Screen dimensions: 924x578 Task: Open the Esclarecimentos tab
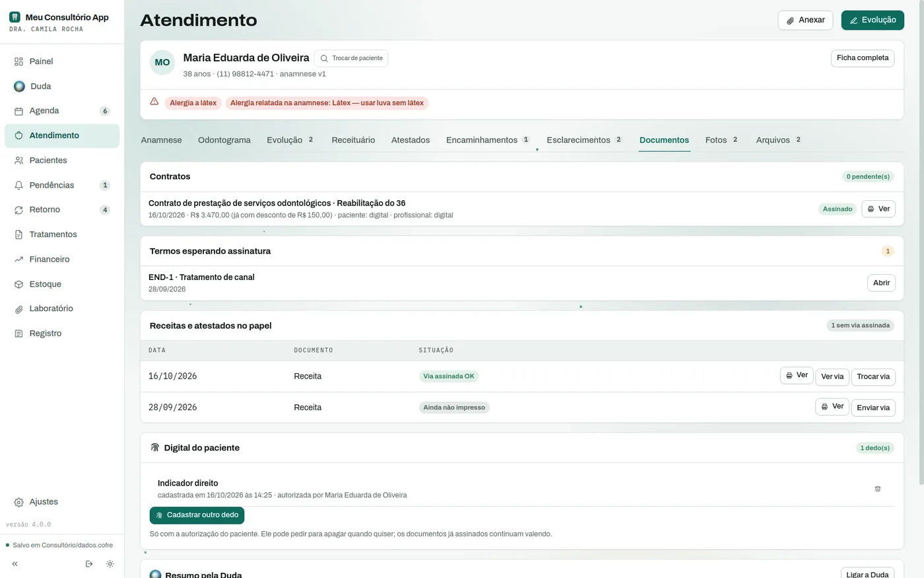585,140
